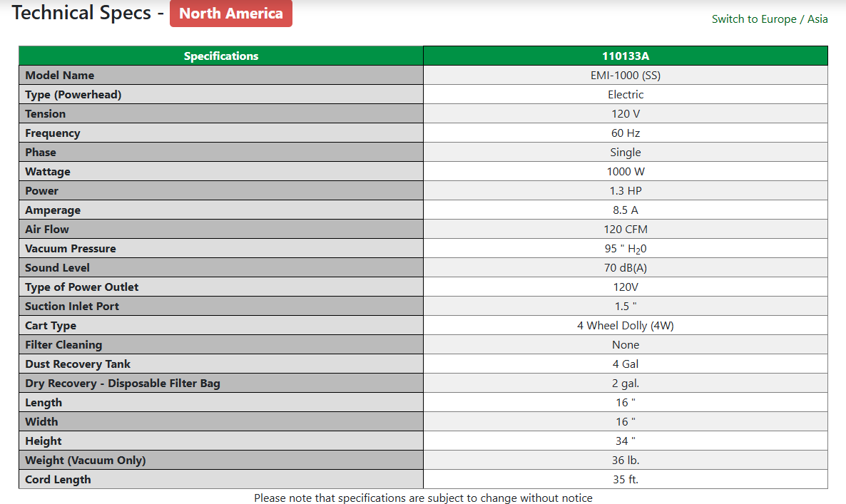Click the Phase row label

41,153
